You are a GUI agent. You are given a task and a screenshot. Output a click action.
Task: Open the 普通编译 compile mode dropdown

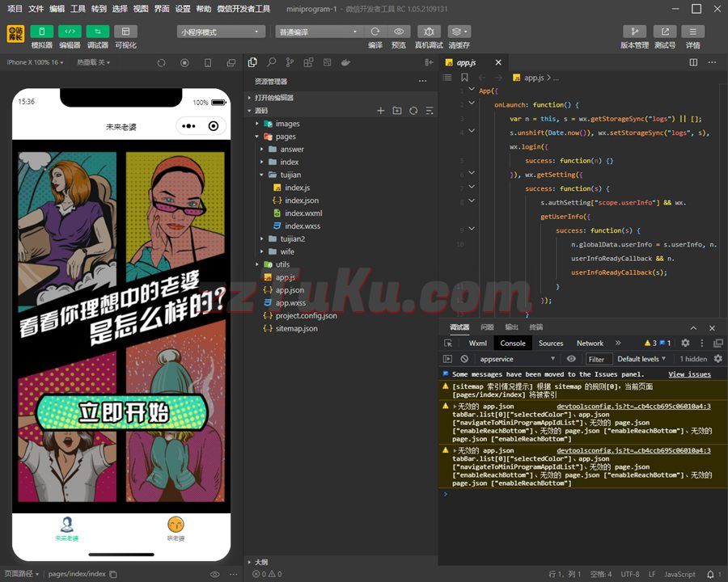[319, 32]
